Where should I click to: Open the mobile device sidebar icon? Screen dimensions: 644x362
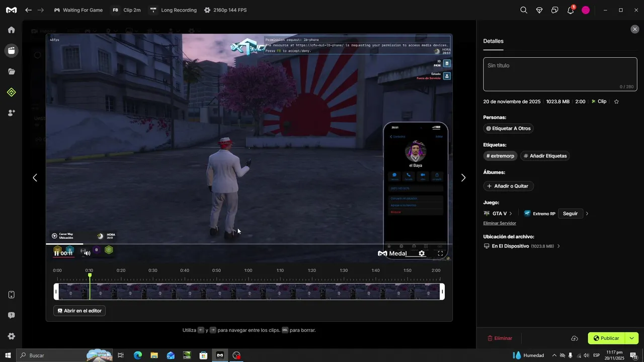11,295
